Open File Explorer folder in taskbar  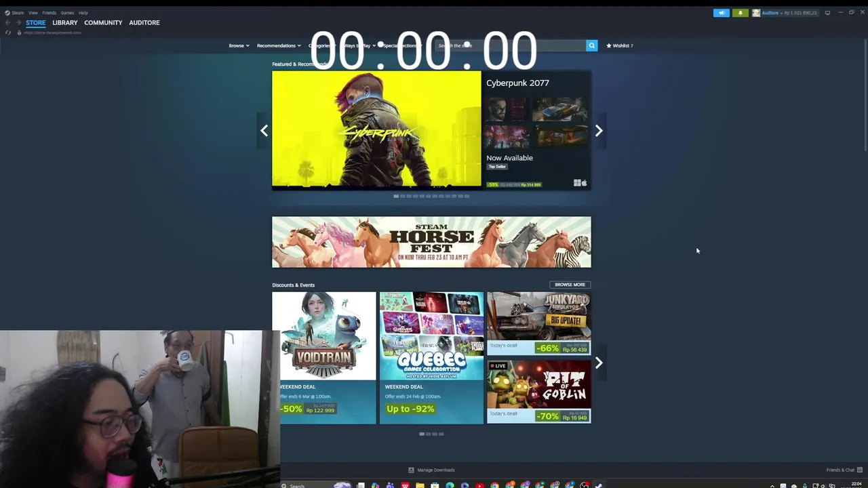420,485
